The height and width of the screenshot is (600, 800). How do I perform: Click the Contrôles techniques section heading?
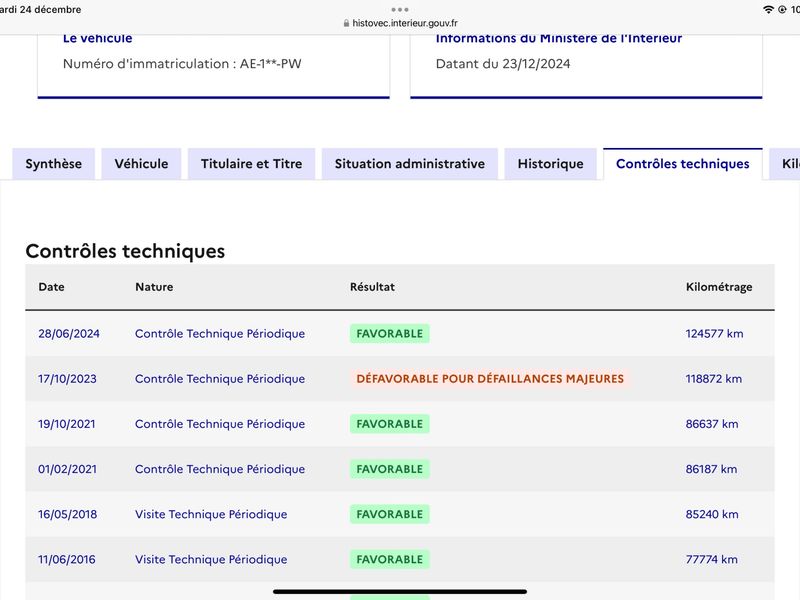pos(125,251)
